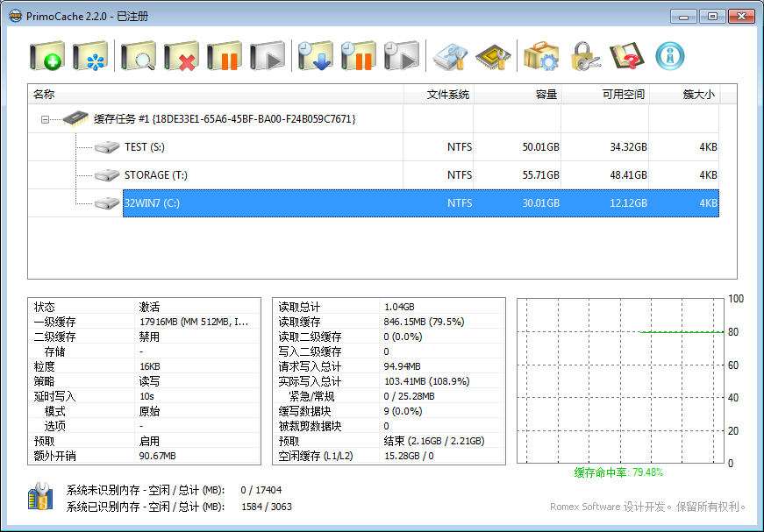This screenshot has width=764, height=532.
Task: Click the 文件系统 column header
Action: click(438, 94)
